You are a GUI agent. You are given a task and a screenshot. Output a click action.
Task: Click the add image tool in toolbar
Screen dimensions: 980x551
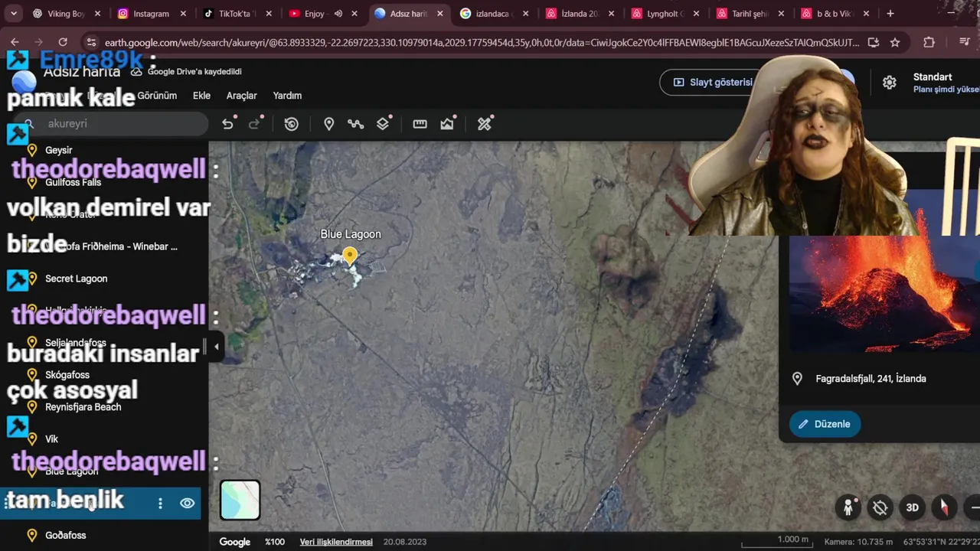[x=447, y=124]
